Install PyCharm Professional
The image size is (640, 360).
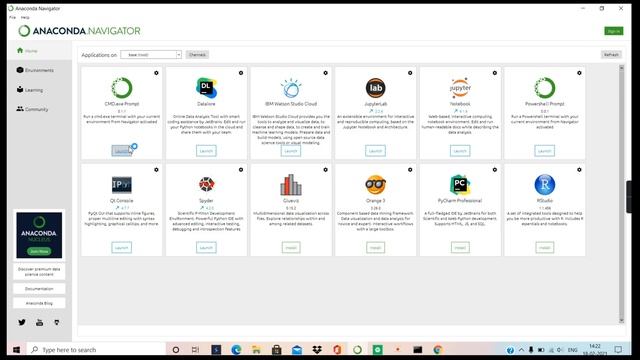pyautogui.click(x=460, y=248)
